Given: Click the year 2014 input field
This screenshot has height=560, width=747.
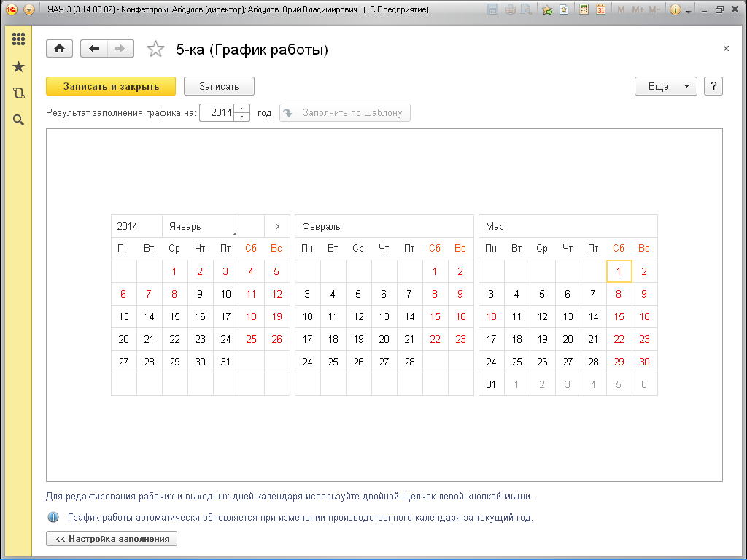Looking at the screenshot, I should pyautogui.click(x=217, y=113).
